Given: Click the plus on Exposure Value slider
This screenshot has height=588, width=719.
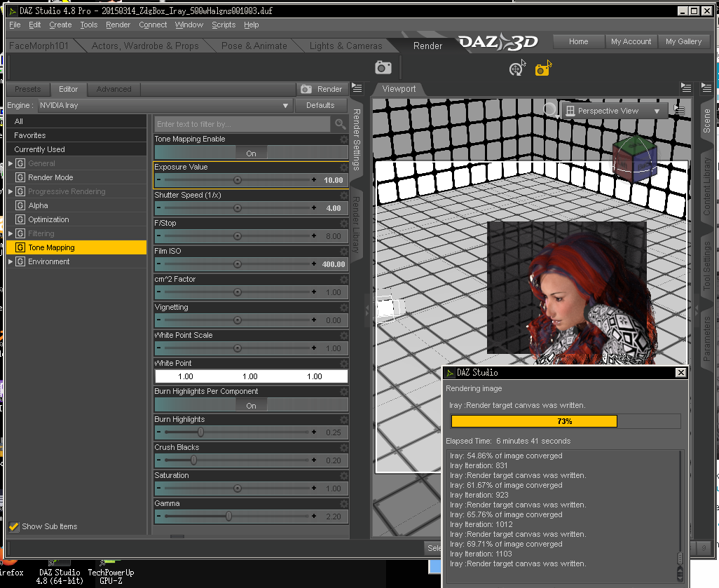Looking at the screenshot, I should (x=314, y=180).
